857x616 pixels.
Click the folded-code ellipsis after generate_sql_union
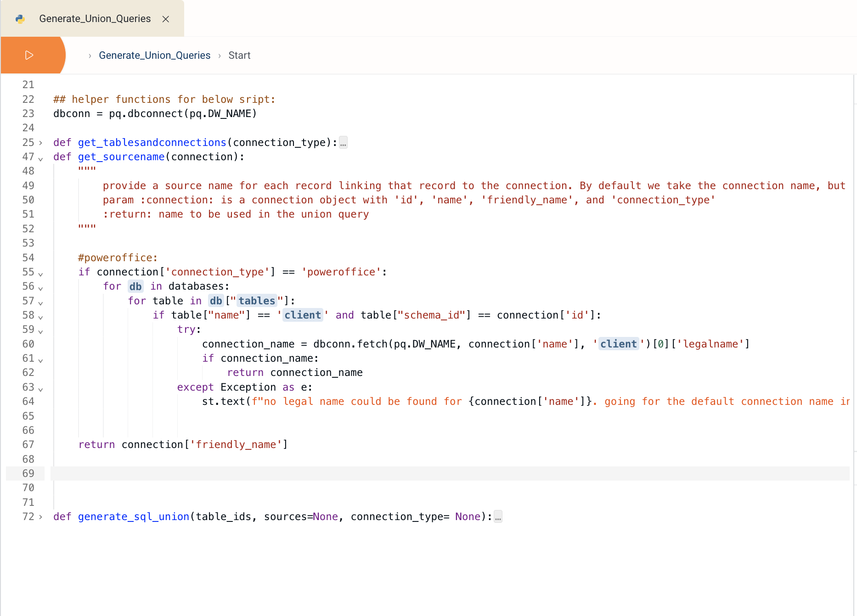[498, 517]
